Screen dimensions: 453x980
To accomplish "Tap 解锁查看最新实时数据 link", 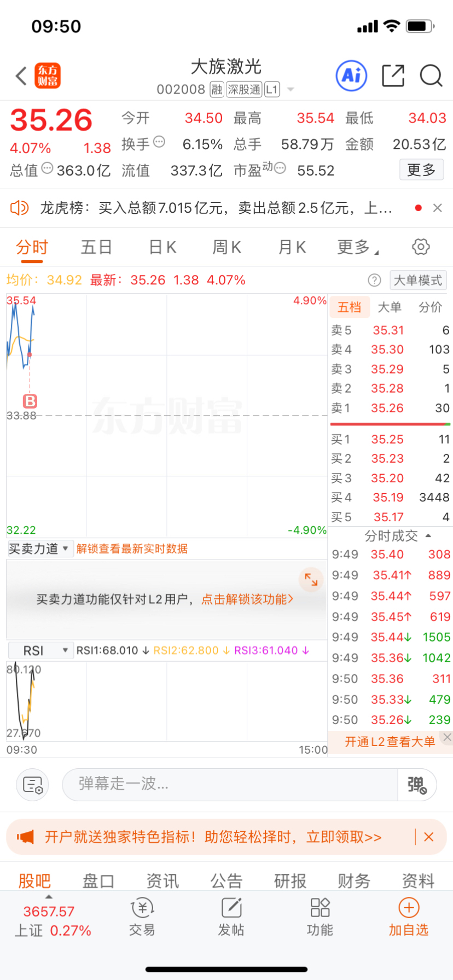I will [x=132, y=549].
